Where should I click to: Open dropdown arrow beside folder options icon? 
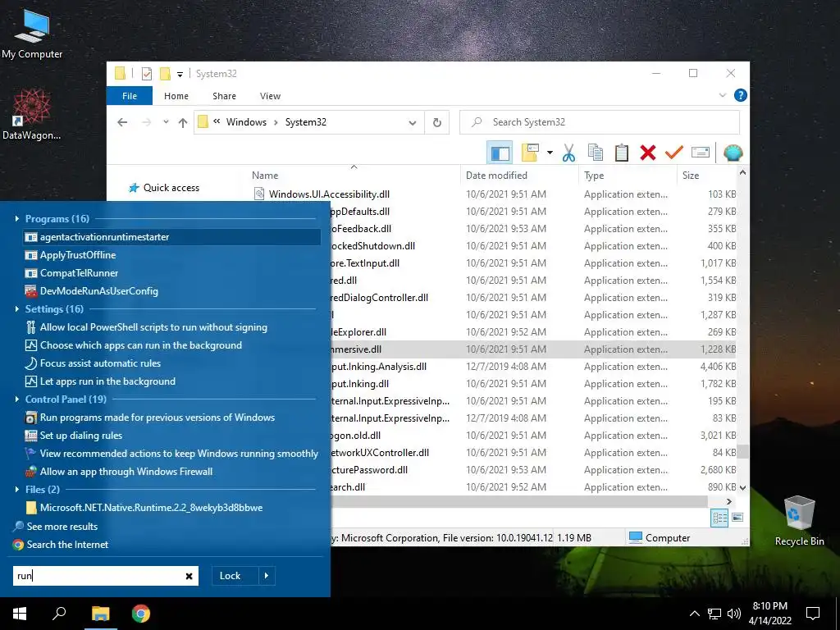[x=550, y=153]
